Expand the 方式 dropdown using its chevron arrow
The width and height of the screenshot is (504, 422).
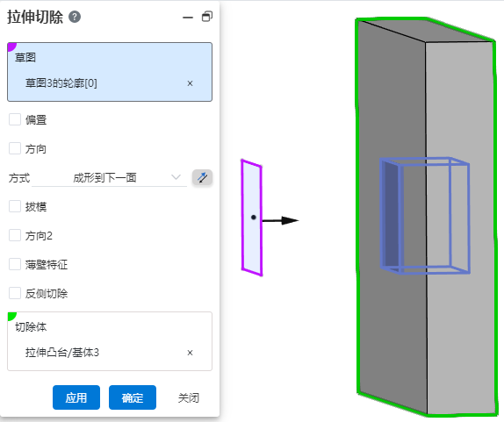point(176,177)
